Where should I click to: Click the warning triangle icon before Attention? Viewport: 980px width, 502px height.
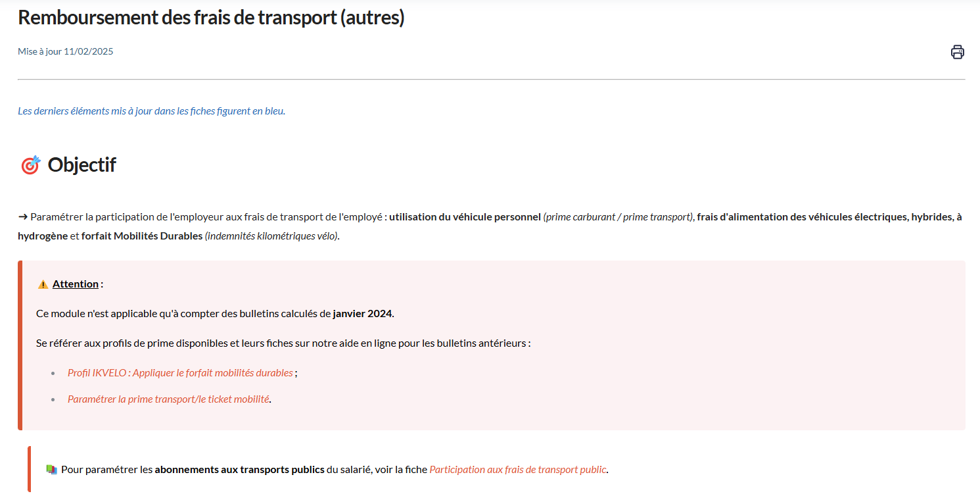tap(43, 284)
